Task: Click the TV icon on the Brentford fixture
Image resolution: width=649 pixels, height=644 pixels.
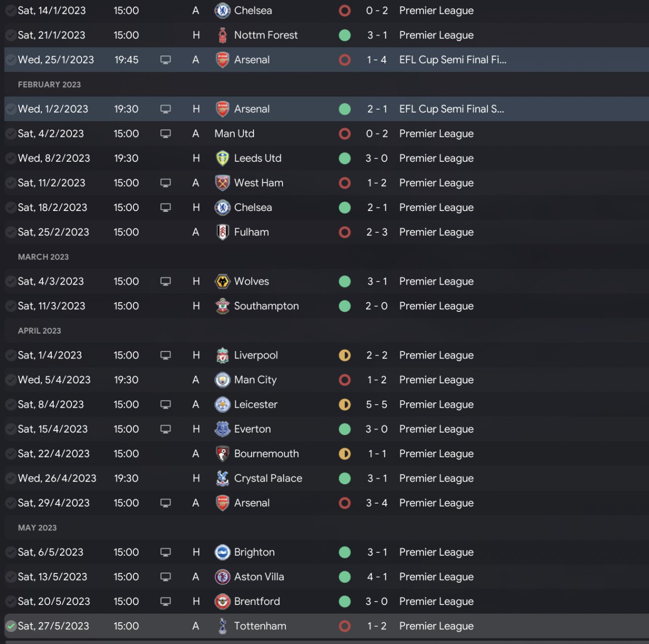Action: click(165, 601)
